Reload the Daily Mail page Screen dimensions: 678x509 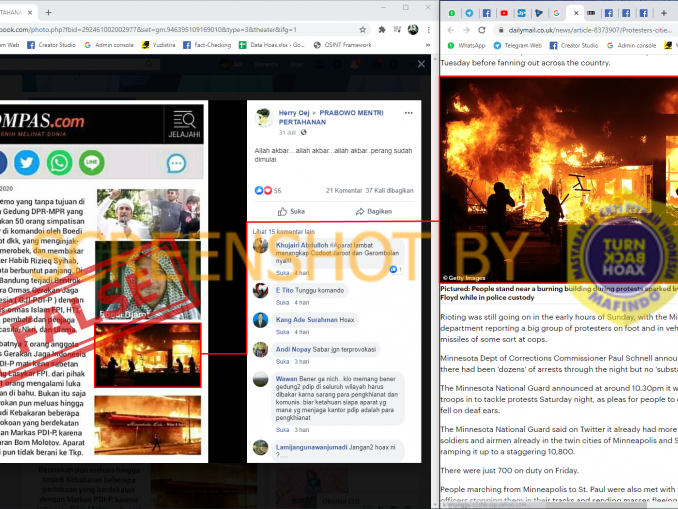(x=482, y=30)
